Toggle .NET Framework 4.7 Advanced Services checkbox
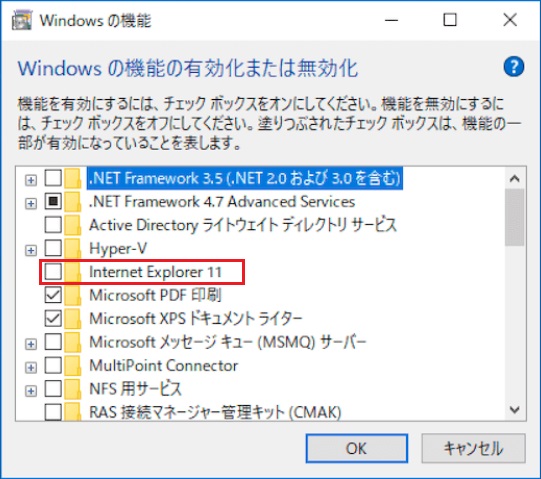 point(53,201)
